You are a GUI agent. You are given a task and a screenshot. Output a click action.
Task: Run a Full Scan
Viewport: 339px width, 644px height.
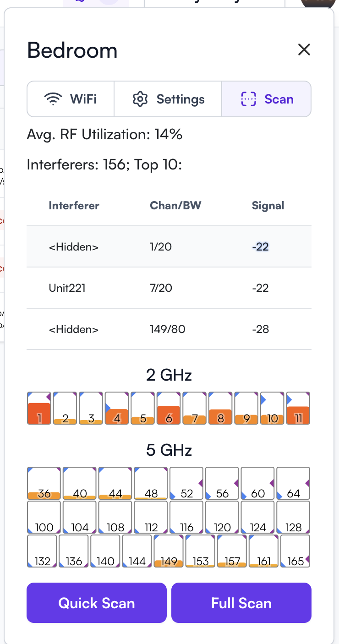click(x=241, y=603)
